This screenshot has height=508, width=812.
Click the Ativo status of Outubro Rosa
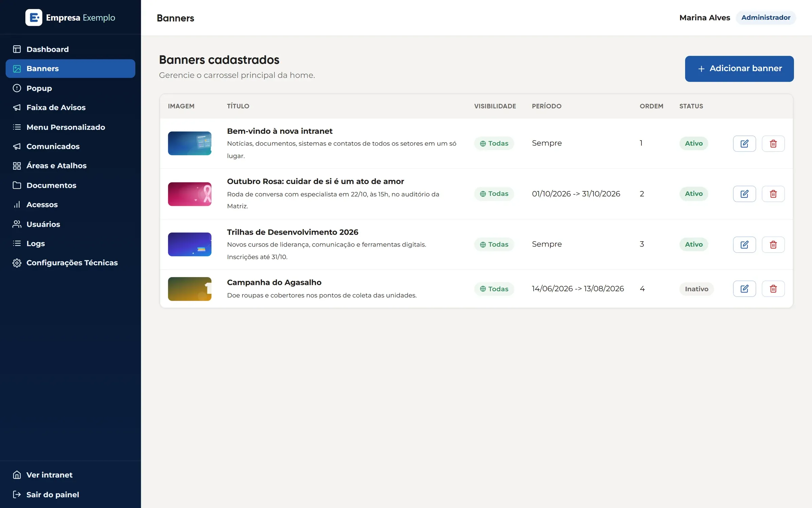pos(694,194)
